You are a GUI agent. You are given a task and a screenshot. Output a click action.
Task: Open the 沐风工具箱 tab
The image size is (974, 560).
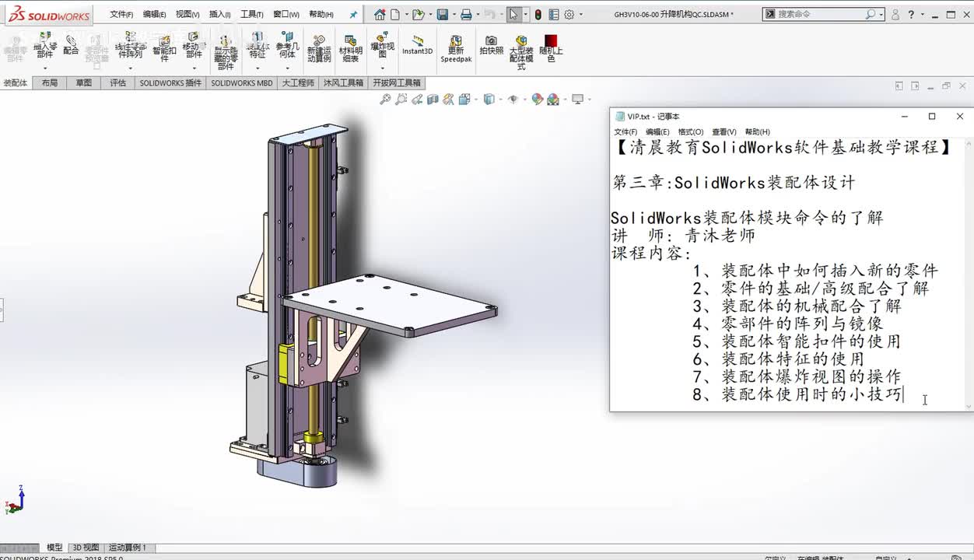[x=343, y=82]
